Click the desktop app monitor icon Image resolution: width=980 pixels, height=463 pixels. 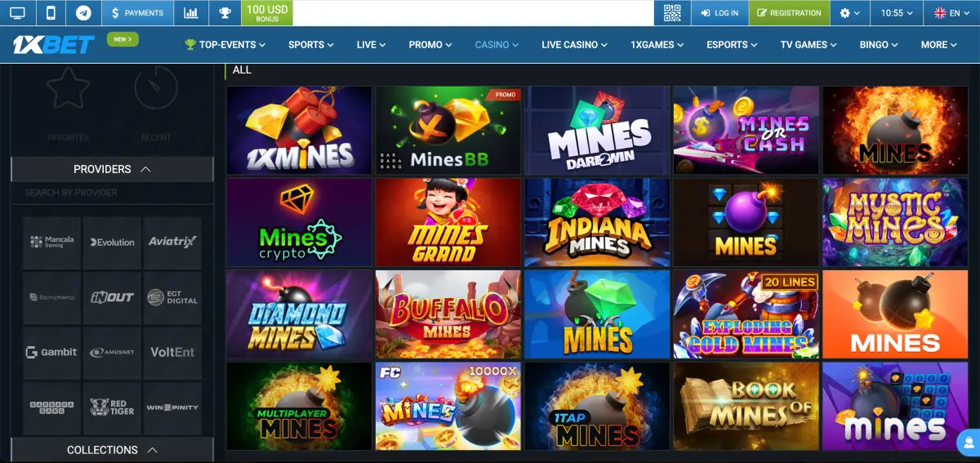click(x=17, y=13)
